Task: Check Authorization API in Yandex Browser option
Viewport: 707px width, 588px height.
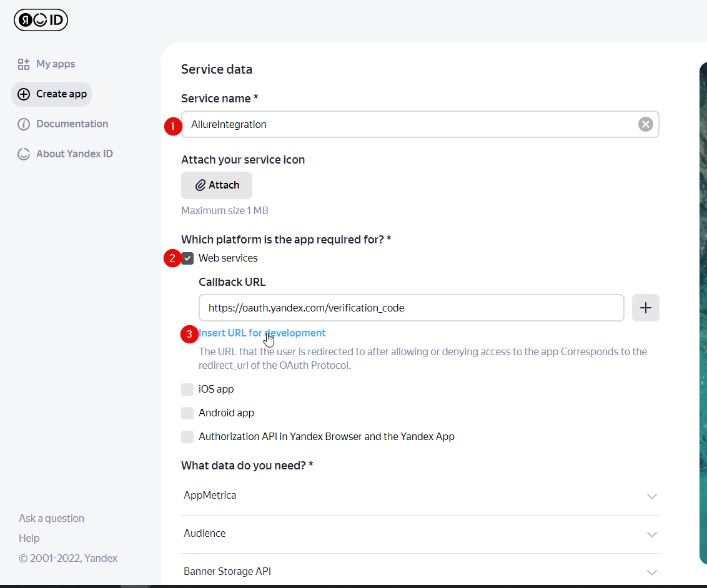Action: tap(187, 436)
